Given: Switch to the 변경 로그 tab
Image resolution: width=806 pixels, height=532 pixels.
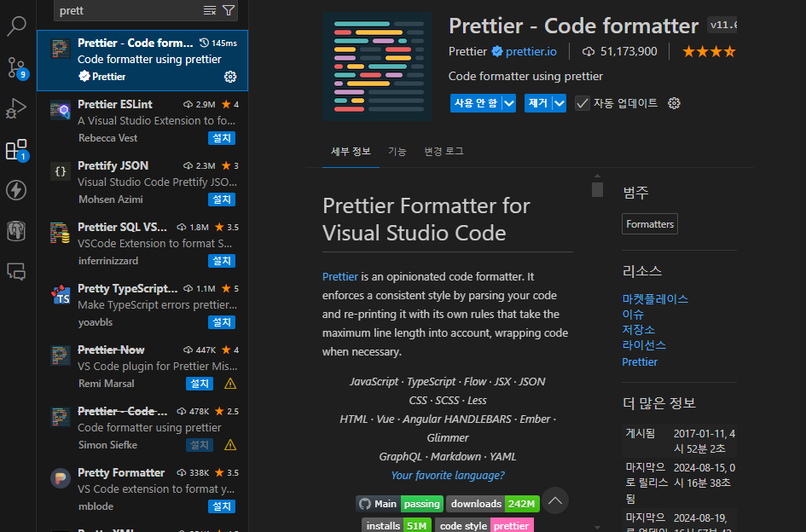Looking at the screenshot, I should click(x=444, y=152).
